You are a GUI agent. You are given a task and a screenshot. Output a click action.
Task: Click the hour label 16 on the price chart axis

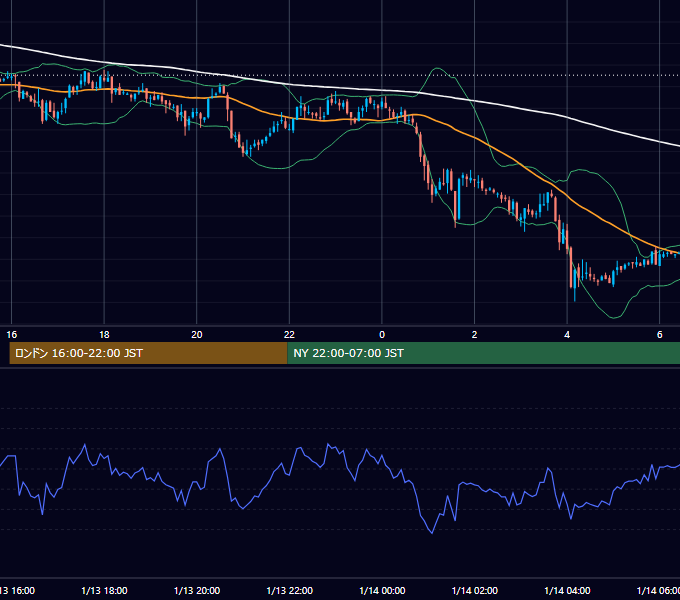[12, 335]
